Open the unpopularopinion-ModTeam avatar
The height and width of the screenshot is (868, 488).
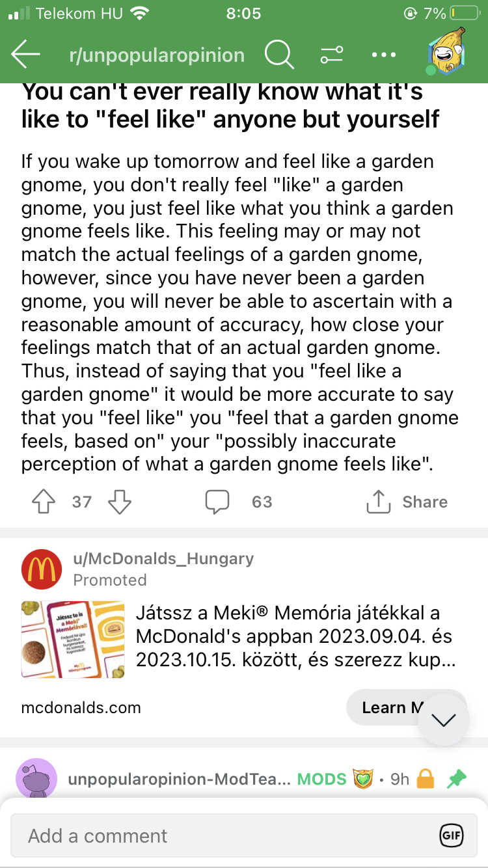36,778
